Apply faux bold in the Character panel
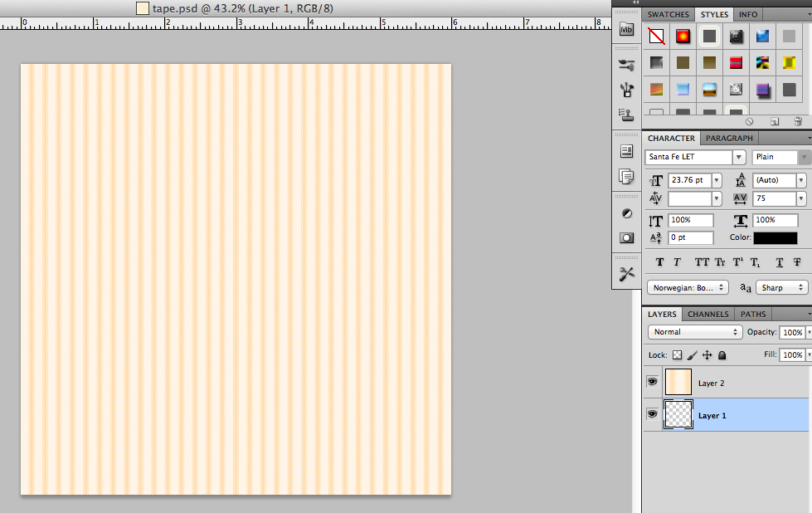Screen dimensions: 812x513 tap(659, 261)
